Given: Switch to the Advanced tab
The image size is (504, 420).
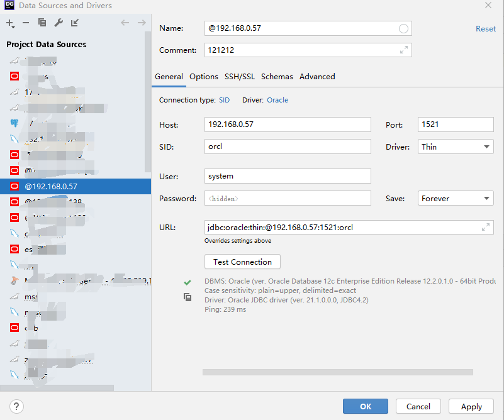Looking at the screenshot, I should click(317, 77).
